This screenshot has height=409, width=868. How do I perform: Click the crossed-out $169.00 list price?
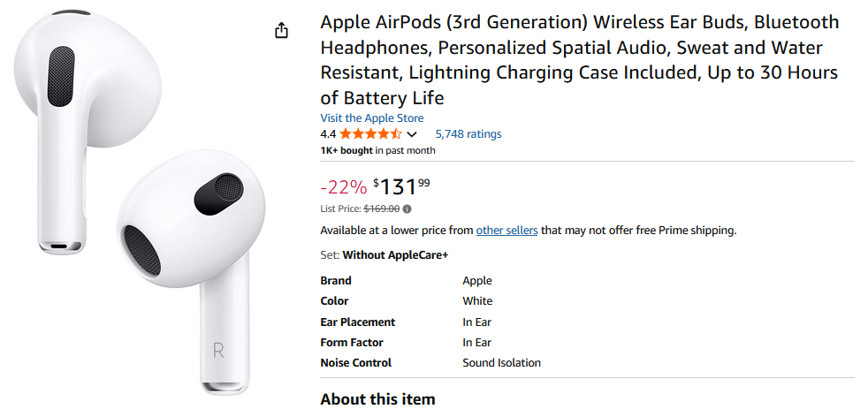(382, 209)
